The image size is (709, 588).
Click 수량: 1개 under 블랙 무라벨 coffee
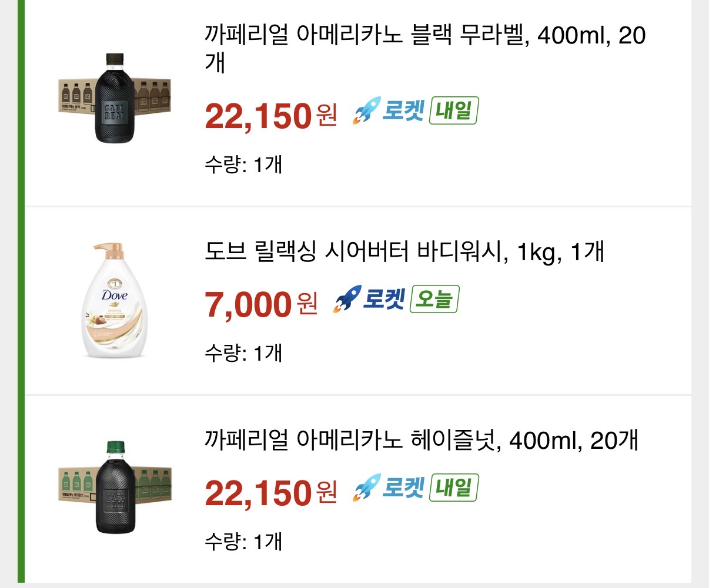point(243,164)
